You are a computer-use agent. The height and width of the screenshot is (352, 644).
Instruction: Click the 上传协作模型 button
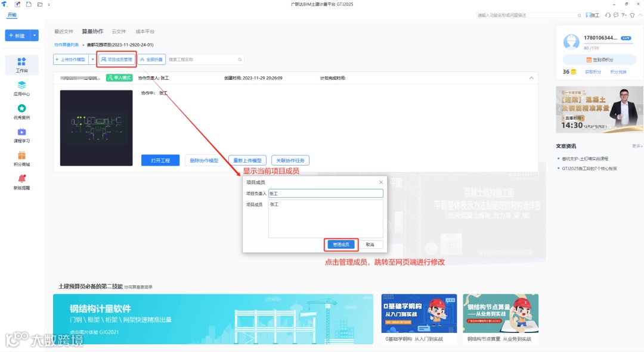point(72,60)
